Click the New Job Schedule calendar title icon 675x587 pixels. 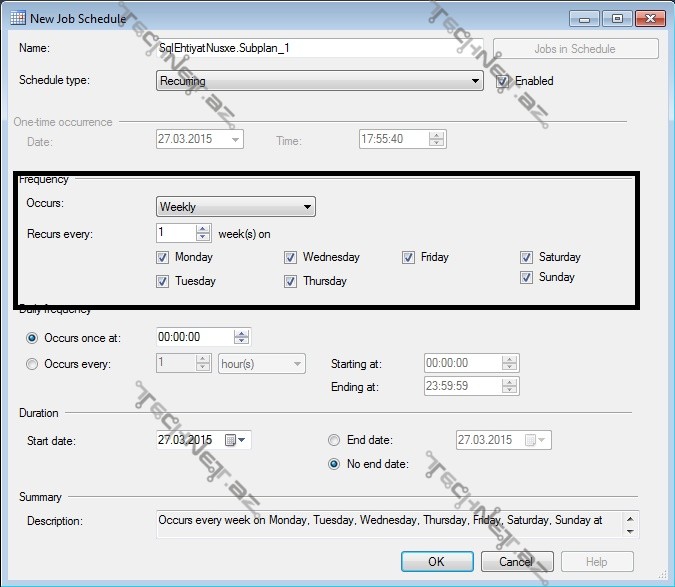pos(18,18)
